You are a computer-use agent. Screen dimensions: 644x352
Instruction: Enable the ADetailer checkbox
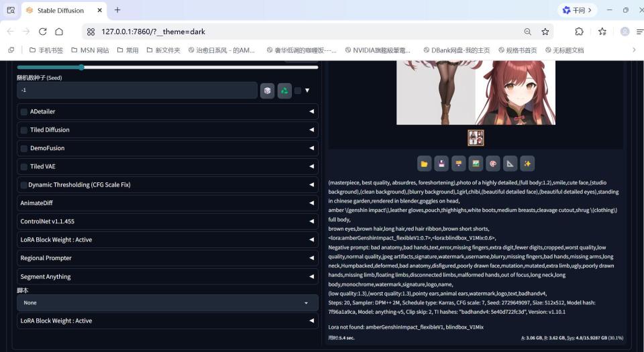point(24,111)
